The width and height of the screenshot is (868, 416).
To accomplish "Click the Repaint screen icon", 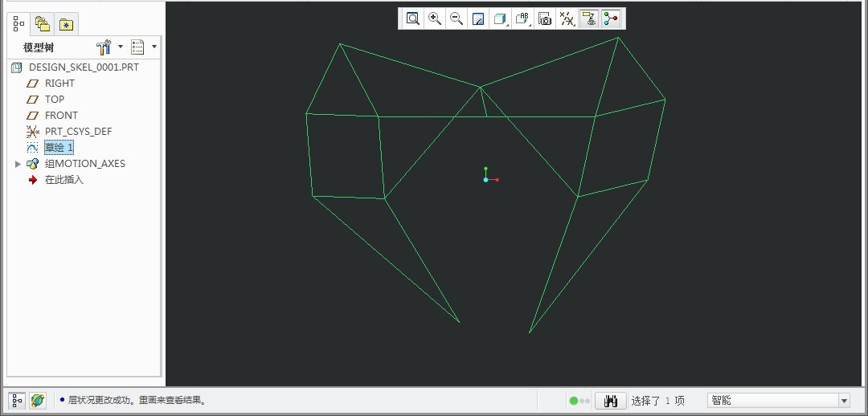I will click(x=478, y=18).
